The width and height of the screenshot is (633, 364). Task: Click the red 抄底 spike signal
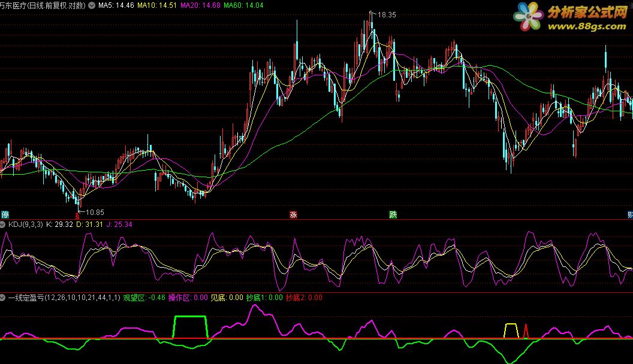tap(526, 331)
